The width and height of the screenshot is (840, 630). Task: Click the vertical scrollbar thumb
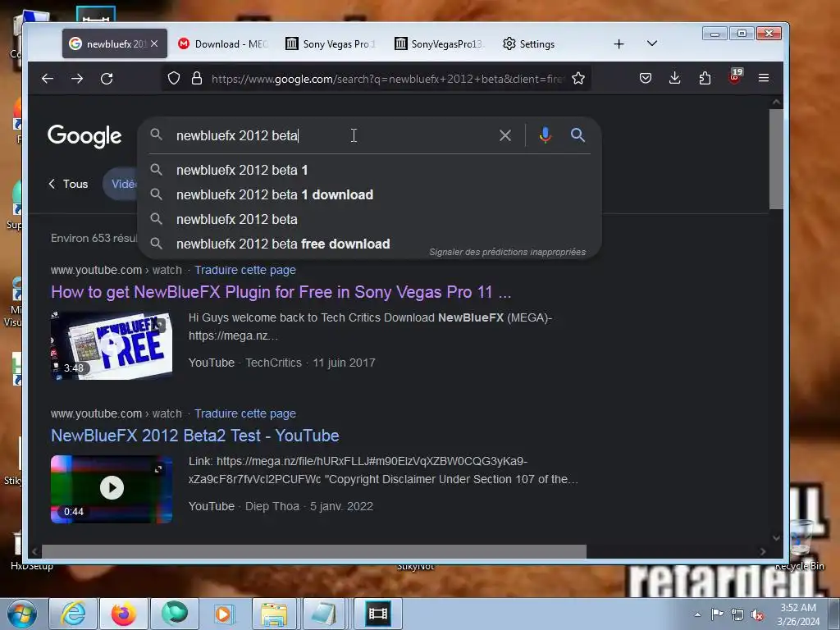pos(776,159)
